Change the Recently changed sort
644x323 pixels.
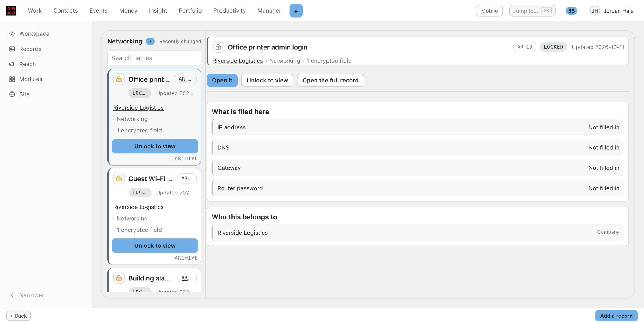click(x=180, y=41)
